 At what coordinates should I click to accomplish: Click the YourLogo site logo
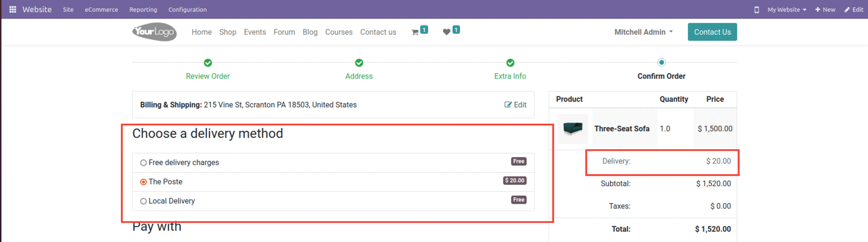[x=155, y=32]
